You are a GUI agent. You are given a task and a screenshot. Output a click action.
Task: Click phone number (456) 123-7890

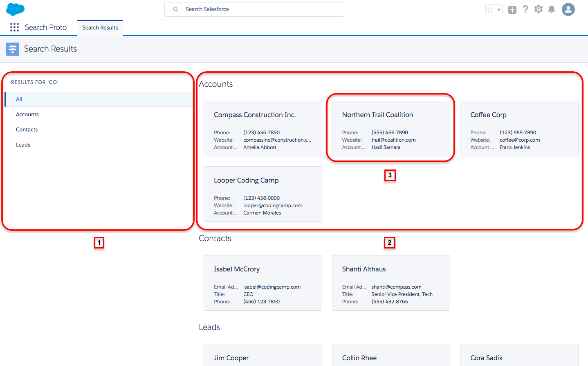[262, 302]
